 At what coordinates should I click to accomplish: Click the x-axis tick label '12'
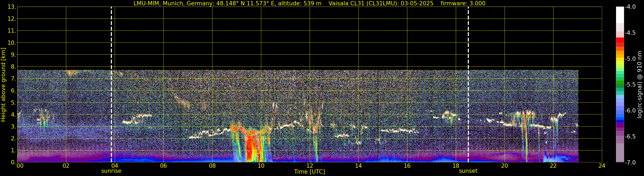tap(310, 166)
